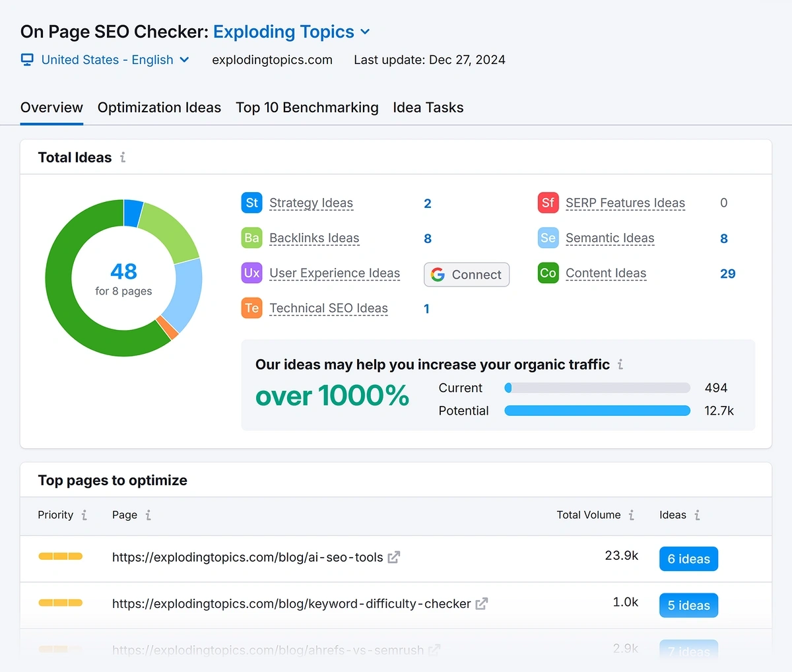Screen dimensions: 792x672
Task: Open the Optimization Ideas tab
Action: tap(159, 108)
